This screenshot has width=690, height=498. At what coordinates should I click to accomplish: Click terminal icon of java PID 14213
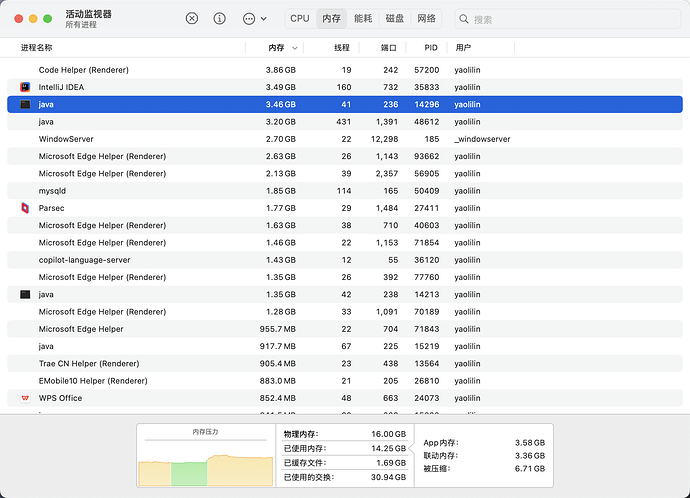click(25, 294)
